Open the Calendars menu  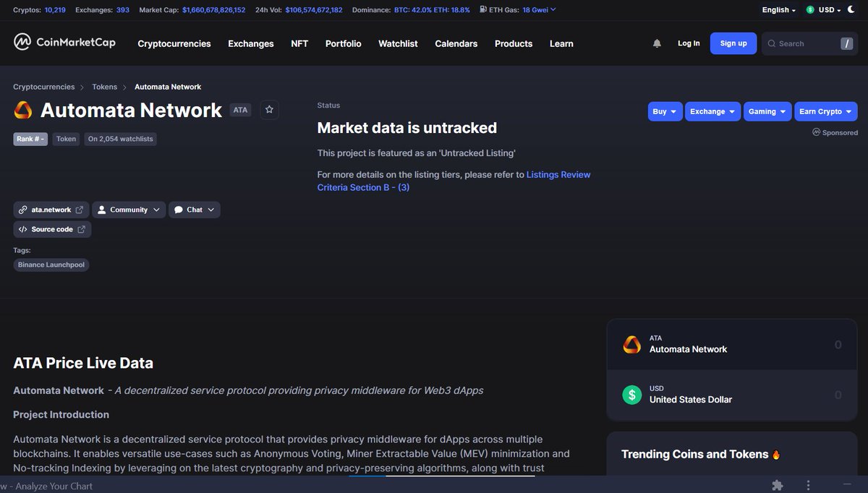pyautogui.click(x=456, y=43)
